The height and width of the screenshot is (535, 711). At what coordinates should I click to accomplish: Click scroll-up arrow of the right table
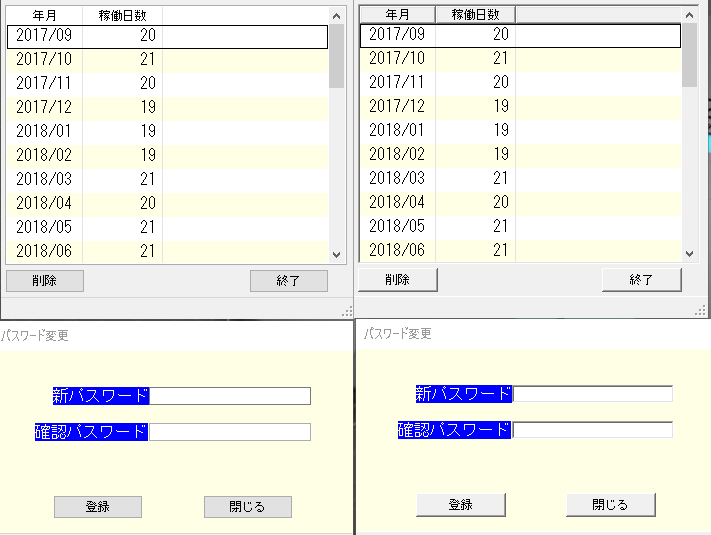(689, 15)
